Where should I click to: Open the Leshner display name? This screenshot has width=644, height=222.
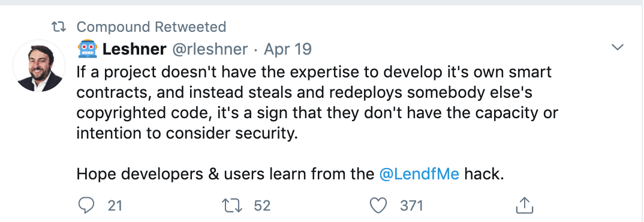[134, 49]
